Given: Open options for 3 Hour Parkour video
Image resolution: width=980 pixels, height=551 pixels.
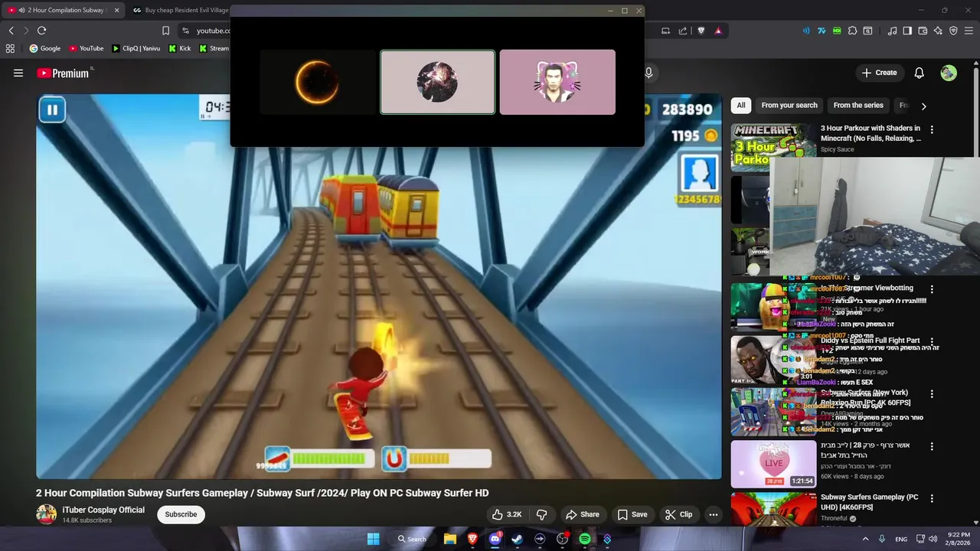Looking at the screenshot, I should pos(932,130).
